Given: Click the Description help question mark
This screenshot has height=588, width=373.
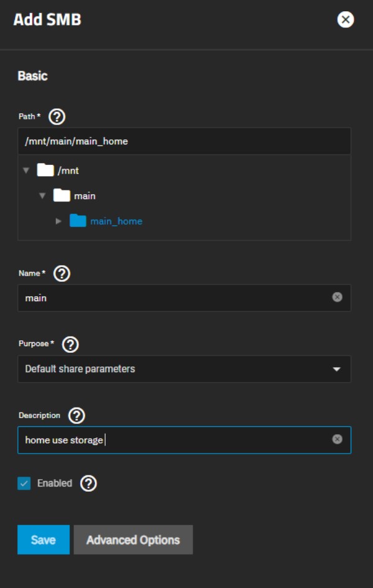Looking at the screenshot, I should tap(76, 416).
